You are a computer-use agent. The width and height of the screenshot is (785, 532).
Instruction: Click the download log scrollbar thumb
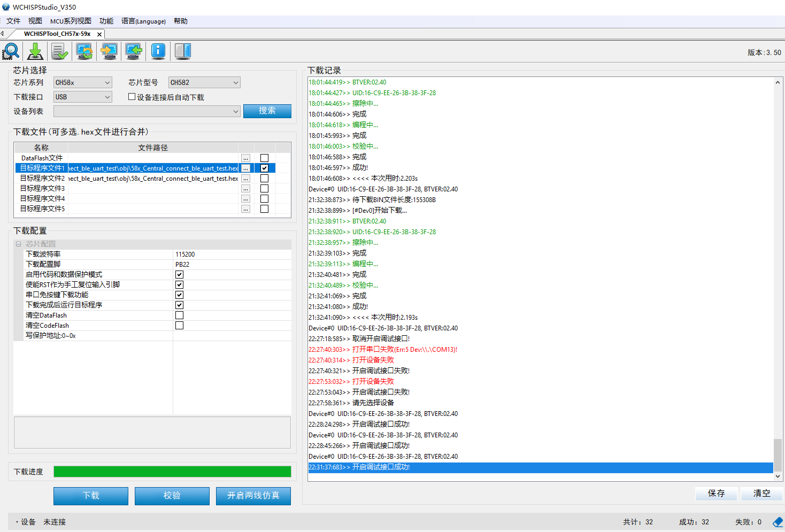778,455
